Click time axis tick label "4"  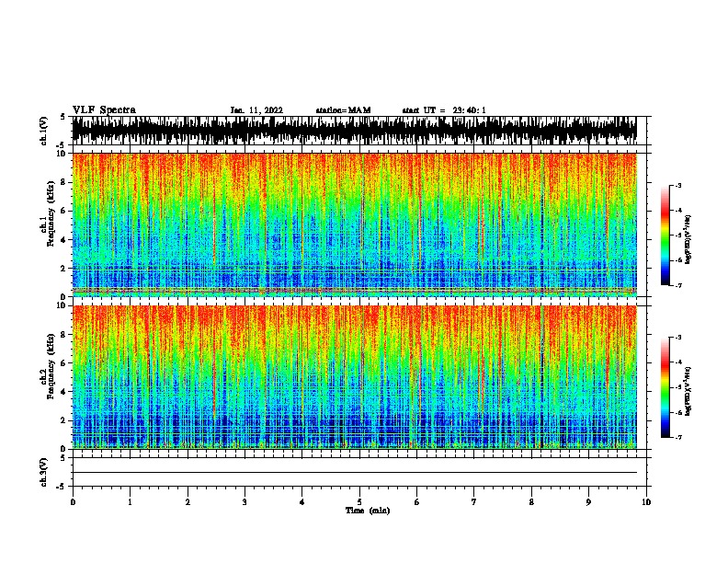(302, 502)
